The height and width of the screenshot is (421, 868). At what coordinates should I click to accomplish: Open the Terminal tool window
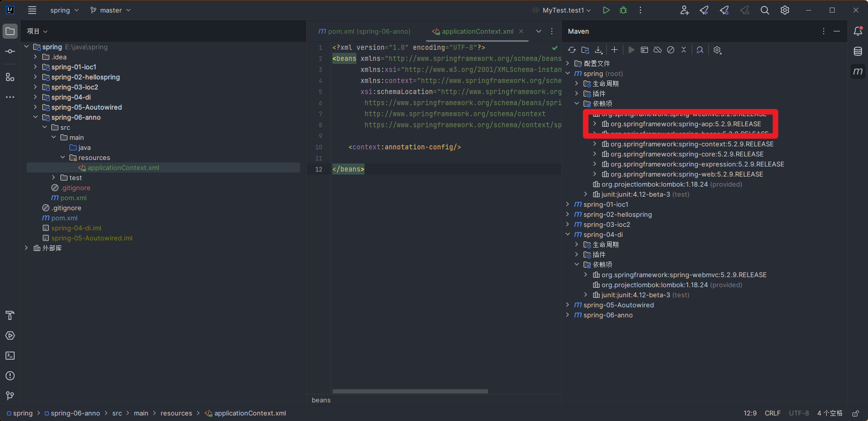(x=10, y=356)
